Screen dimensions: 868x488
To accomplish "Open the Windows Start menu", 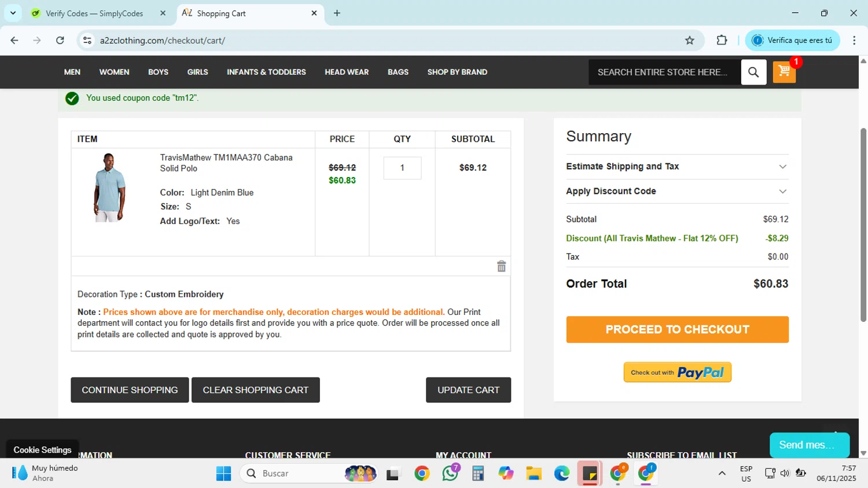I will [223, 474].
